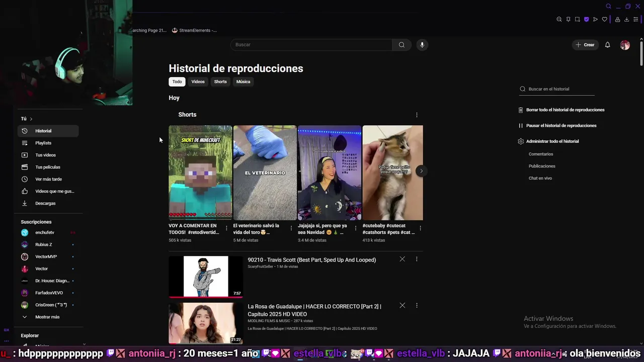Open Chat en vivo history link
Image resolution: width=644 pixels, height=362 pixels.
pyautogui.click(x=540, y=178)
